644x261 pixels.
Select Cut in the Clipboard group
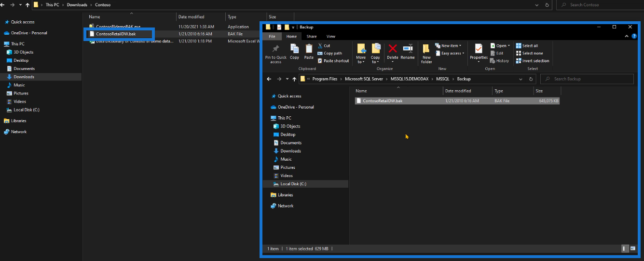point(324,46)
